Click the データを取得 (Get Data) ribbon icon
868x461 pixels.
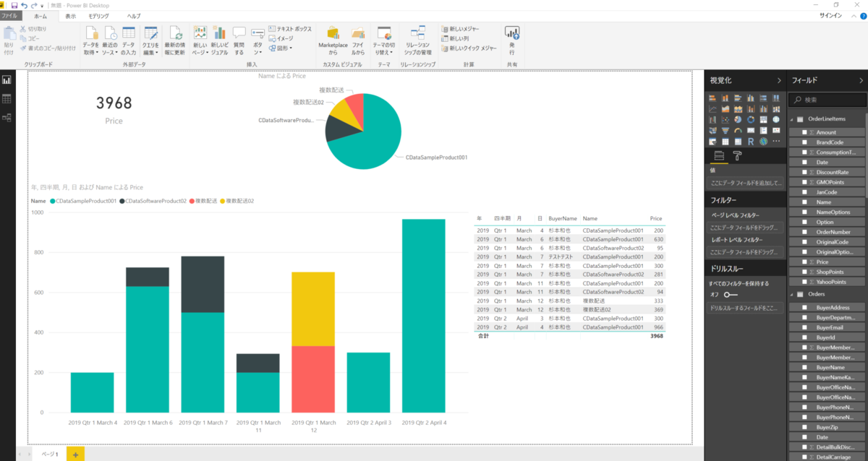pos(91,41)
